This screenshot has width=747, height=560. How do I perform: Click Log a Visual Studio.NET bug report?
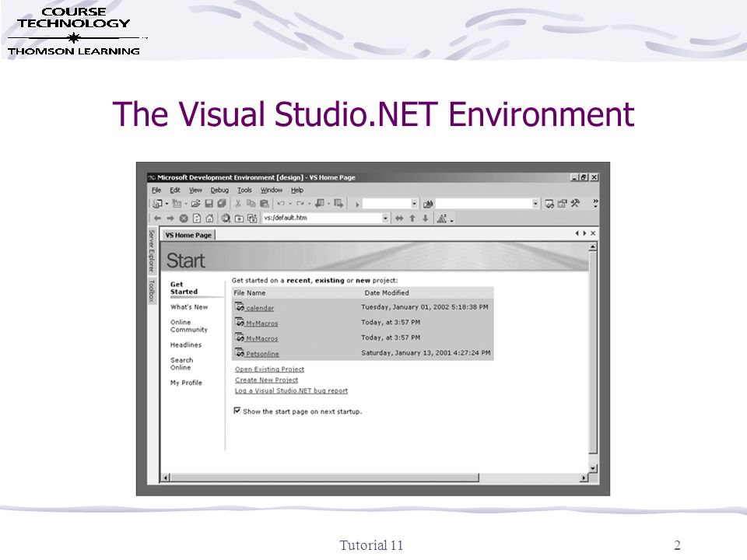[291, 390]
